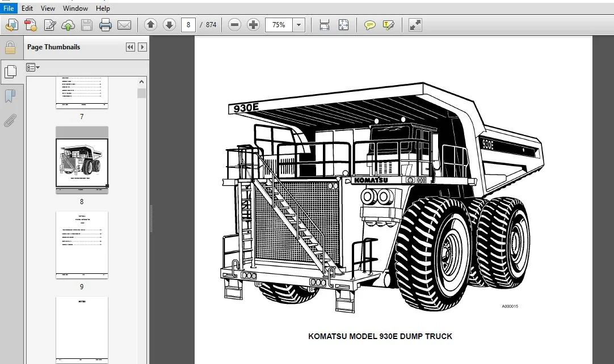Click the Fit width scrolling icon
614x364 pixels.
[x=324, y=25]
